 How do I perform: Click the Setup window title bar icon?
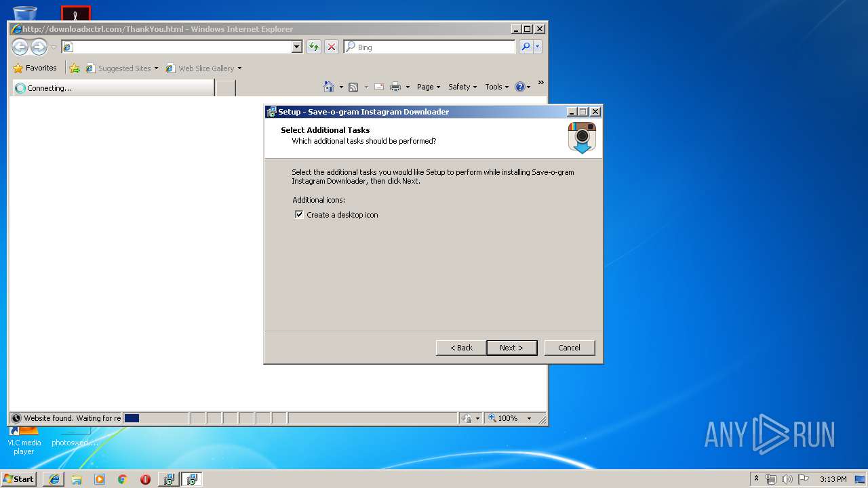pos(271,112)
